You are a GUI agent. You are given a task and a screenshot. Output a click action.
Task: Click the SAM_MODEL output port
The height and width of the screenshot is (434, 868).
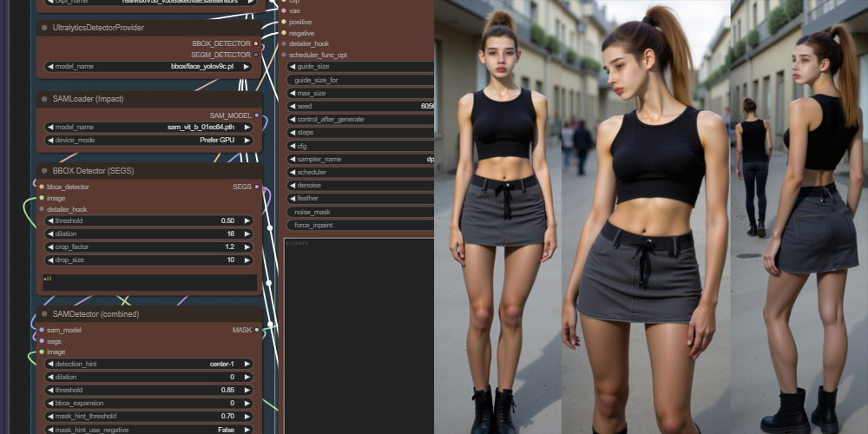click(x=256, y=115)
